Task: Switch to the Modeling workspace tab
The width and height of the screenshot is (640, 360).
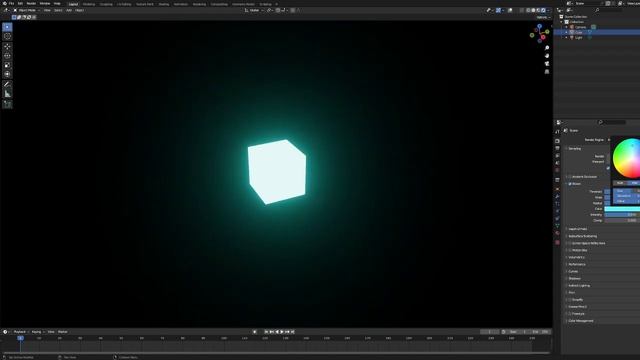Action: 89,4
